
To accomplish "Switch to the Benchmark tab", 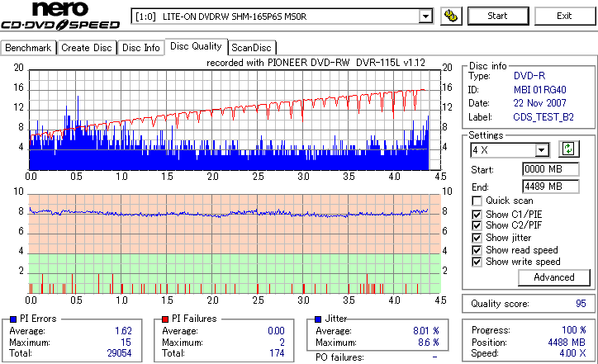I will (28, 48).
